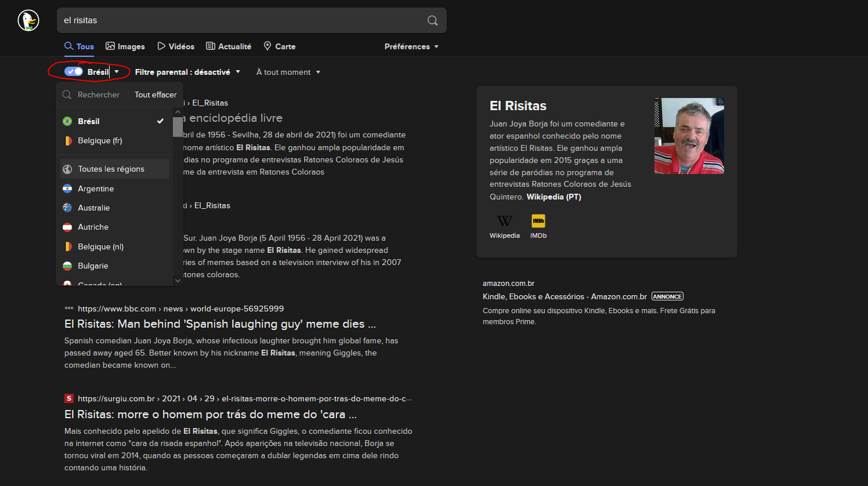The height and width of the screenshot is (486, 868).
Task: Click the surgiu site favicon
Action: pos(69,398)
